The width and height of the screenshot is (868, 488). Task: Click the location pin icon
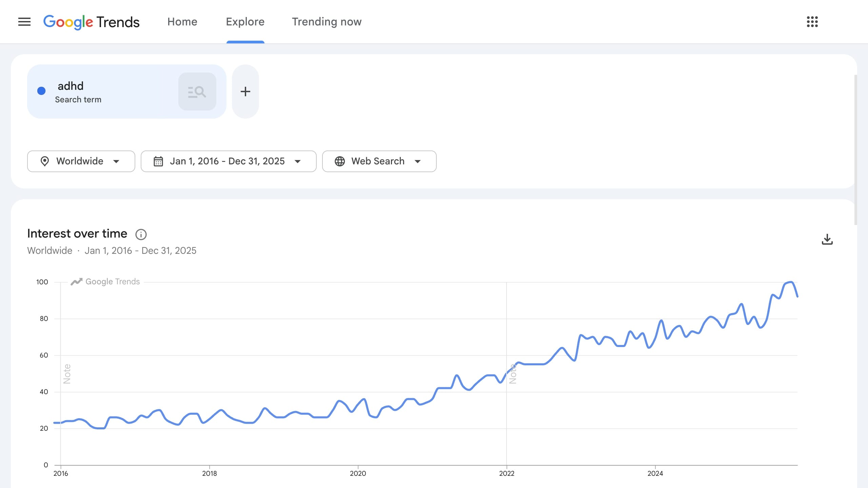coord(44,161)
